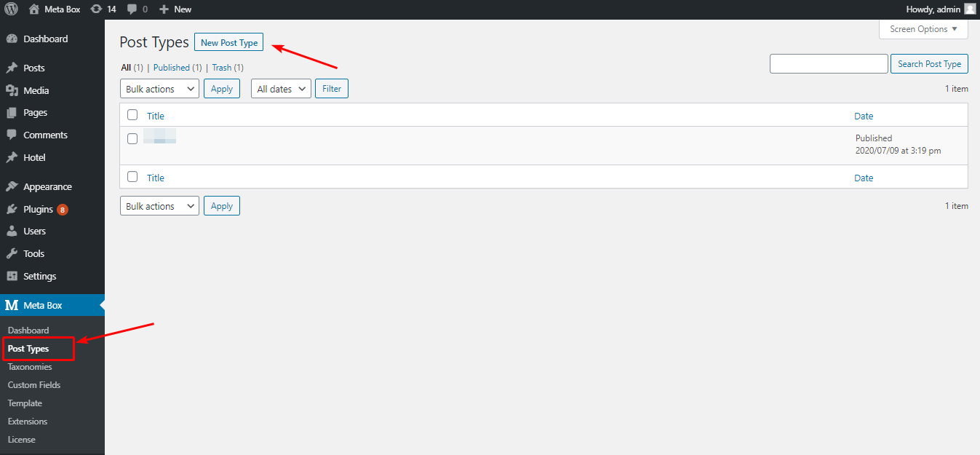Tick the select-all checkbox in table header
The height and width of the screenshot is (455, 980).
[x=132, y=114]
